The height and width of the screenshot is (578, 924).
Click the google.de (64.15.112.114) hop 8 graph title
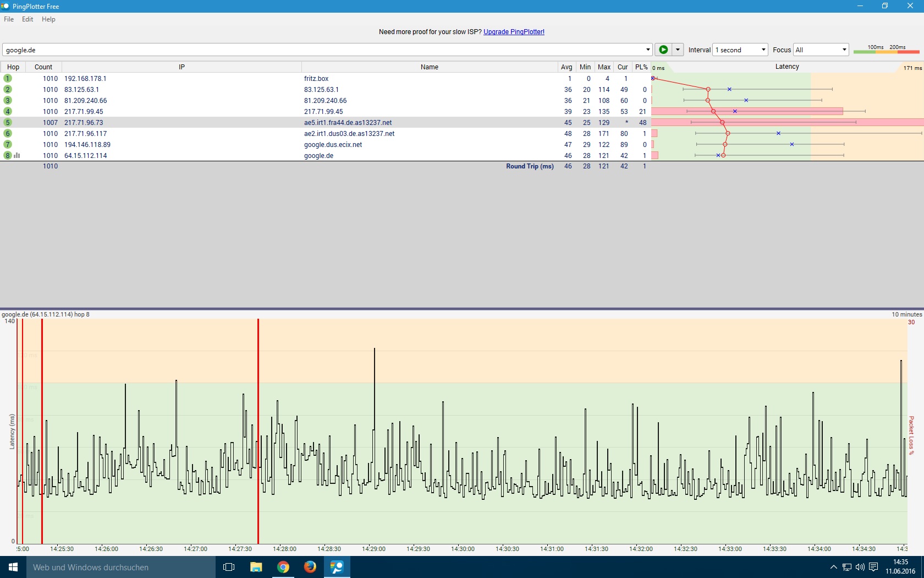(x=46, y=314)
